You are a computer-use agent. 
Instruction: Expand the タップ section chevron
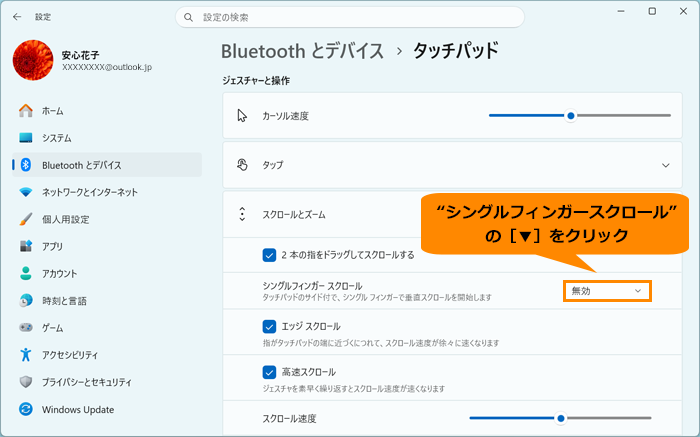pyautogui.click(x=666, y=166)
